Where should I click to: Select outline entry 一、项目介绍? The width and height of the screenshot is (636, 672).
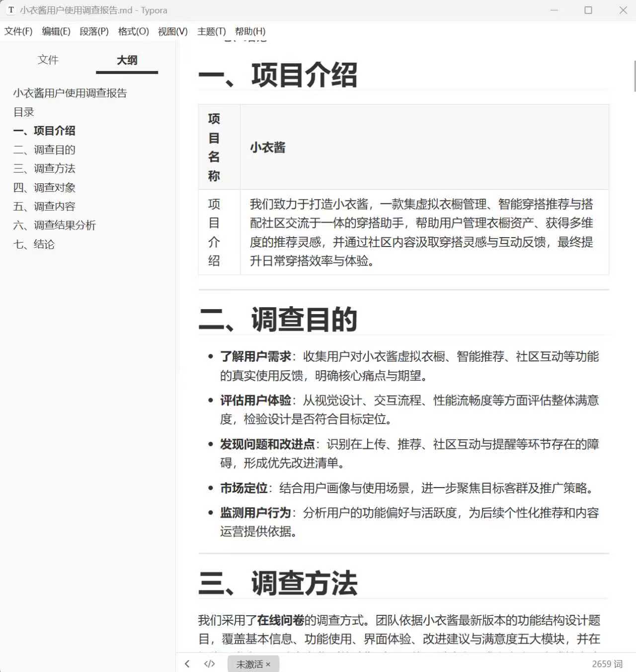point(44,131)
